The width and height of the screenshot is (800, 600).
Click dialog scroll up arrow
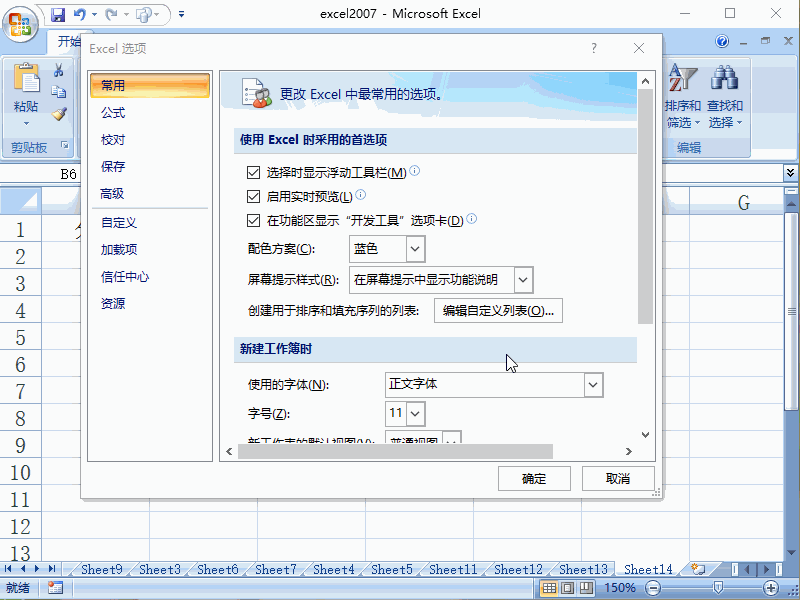[645, 81]
